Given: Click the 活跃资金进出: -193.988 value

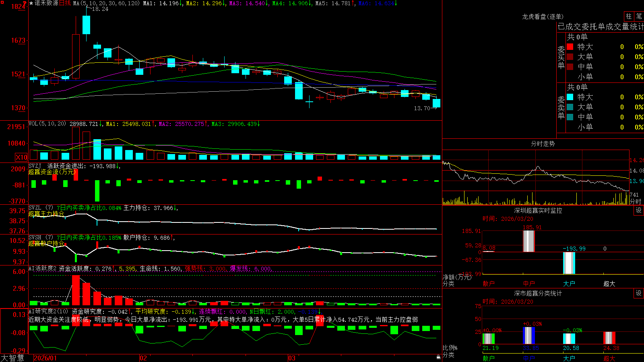Looking at the screenshot, I should [82, 166].
